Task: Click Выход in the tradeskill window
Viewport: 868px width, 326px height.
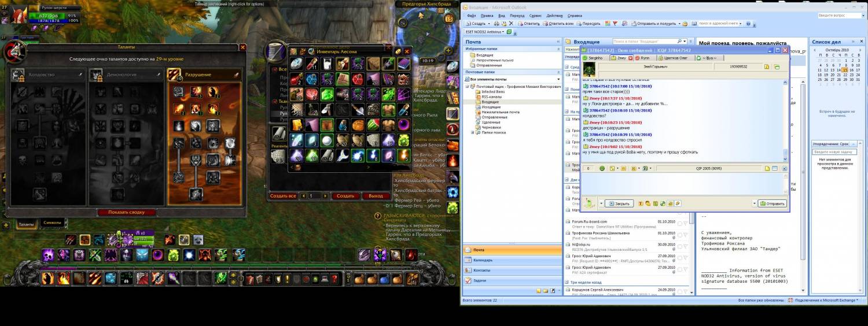Action: 376,196
